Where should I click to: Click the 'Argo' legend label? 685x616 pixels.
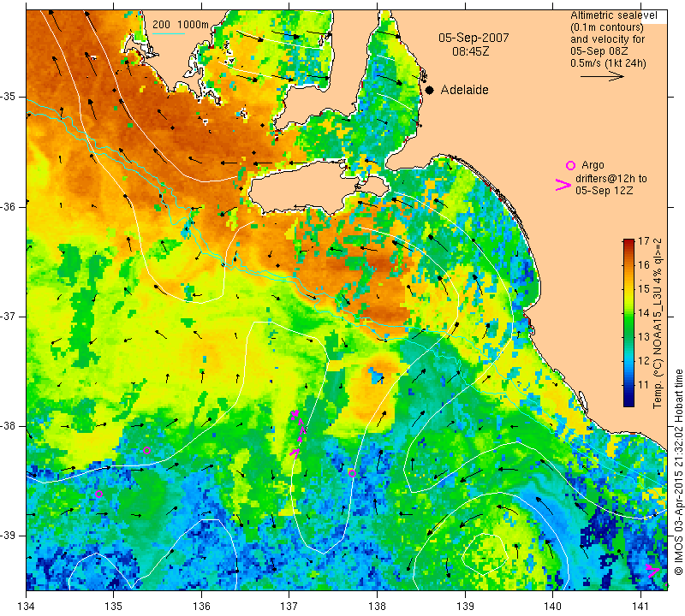coord(593,165)
